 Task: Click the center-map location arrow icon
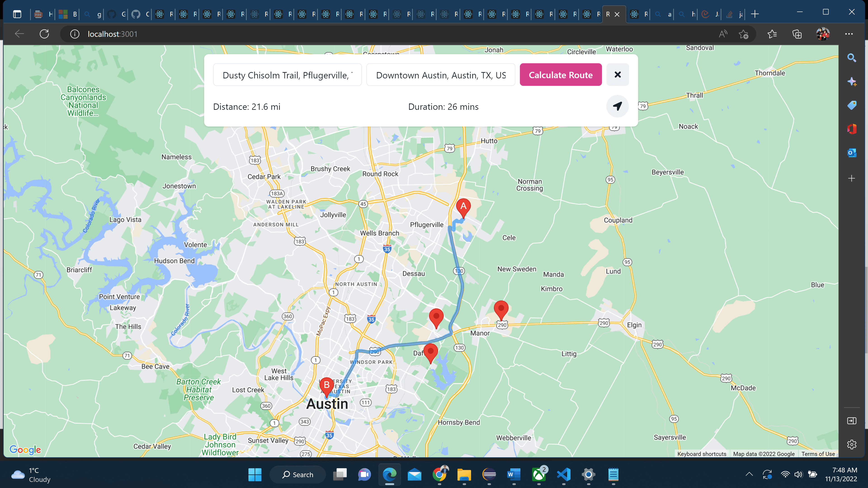point(617,106)
